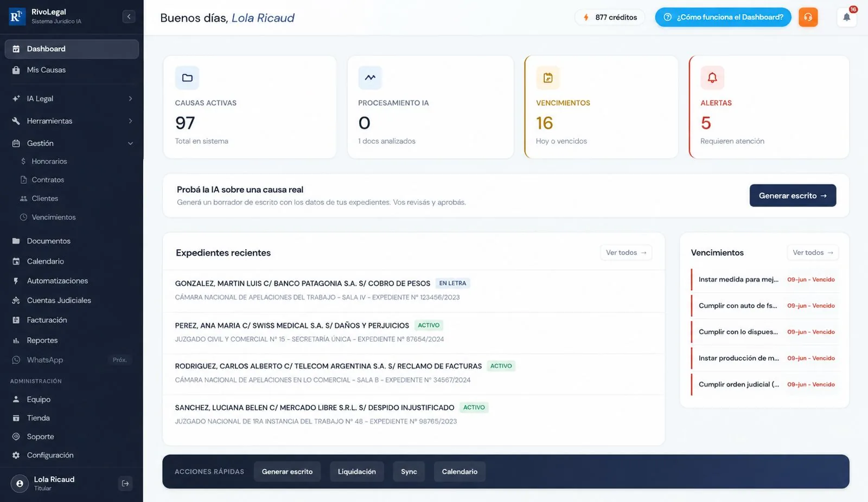Open Tienda in the sidebar
This screenshot has height=502, width=868.
[x=72, y=418]
